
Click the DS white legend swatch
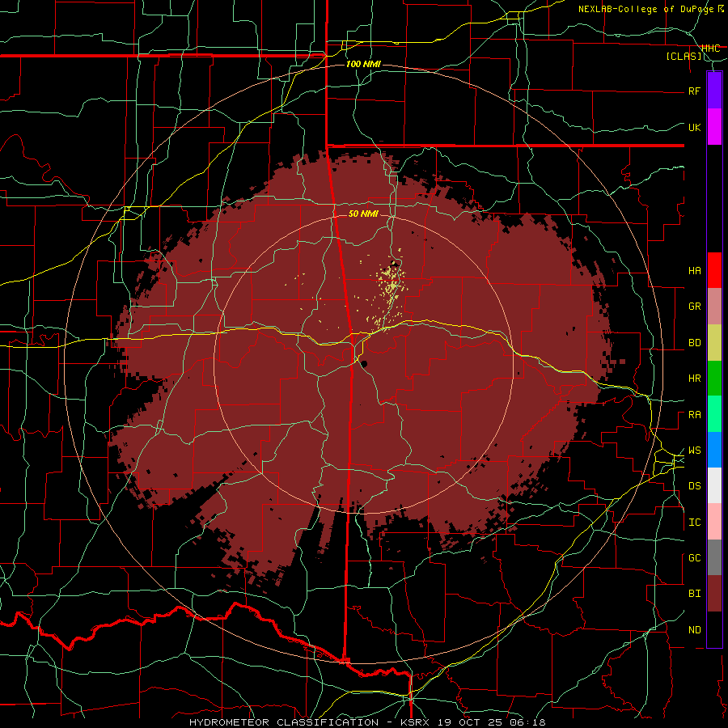[x=714, y=485]
